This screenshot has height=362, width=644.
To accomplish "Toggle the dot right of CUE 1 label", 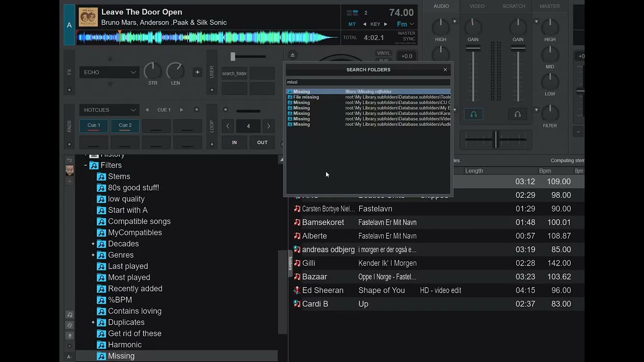I will [197, 110].
